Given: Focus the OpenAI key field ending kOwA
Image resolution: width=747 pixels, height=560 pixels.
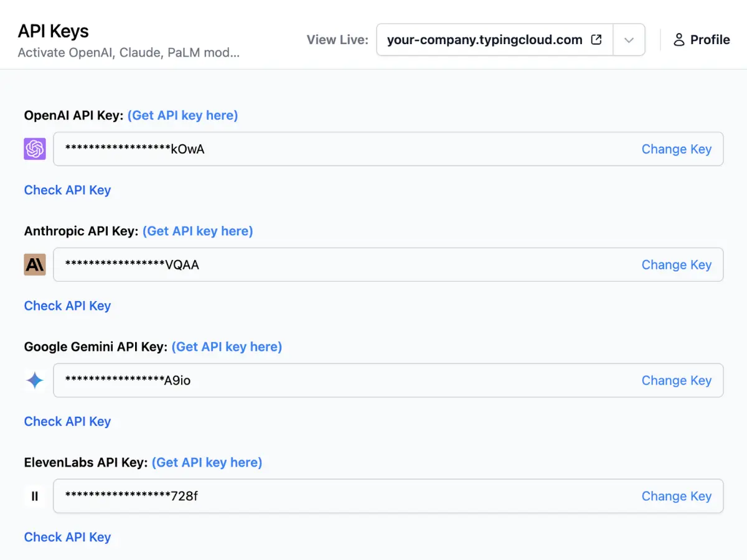Looking at the screenshot, I should [x=388, y=149].
